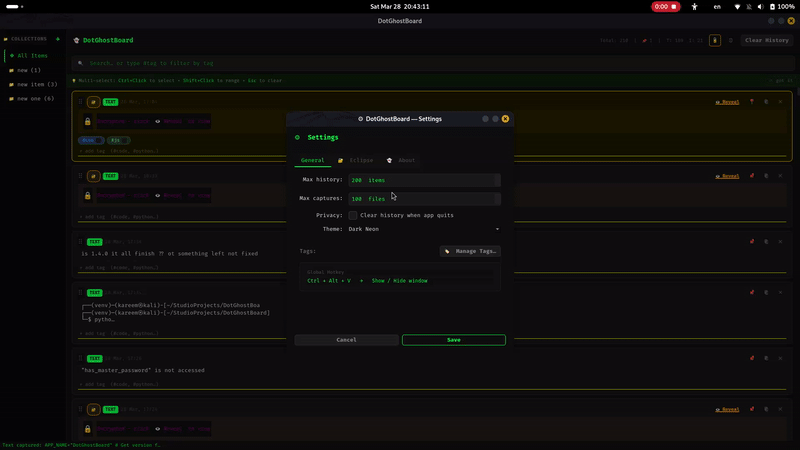Click Clear History in main window

(x=766, y=40)
